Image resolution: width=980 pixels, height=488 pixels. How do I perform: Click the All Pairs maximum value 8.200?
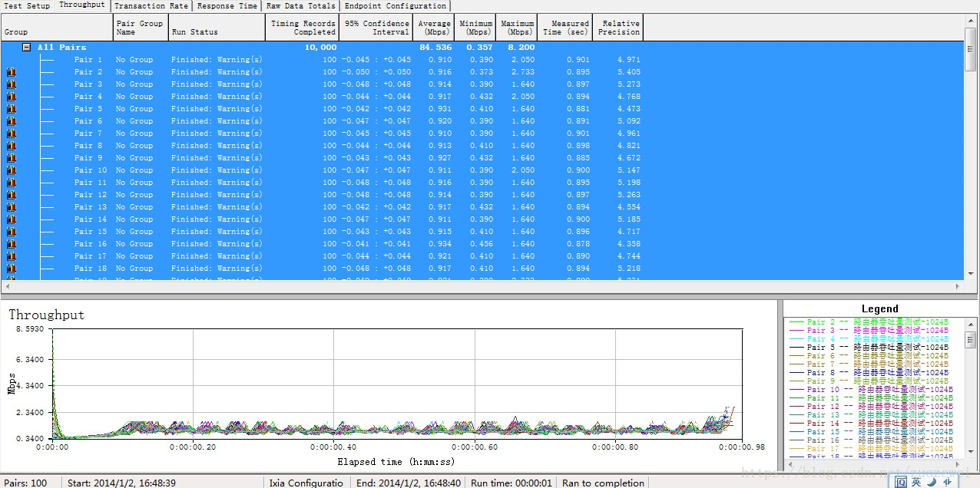click(522, 48)
